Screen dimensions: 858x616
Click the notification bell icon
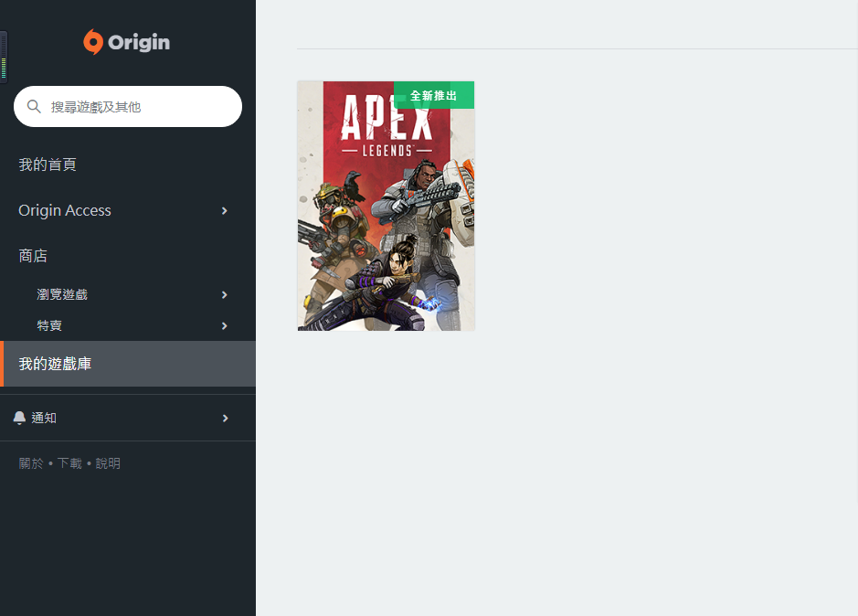[19, 418]
